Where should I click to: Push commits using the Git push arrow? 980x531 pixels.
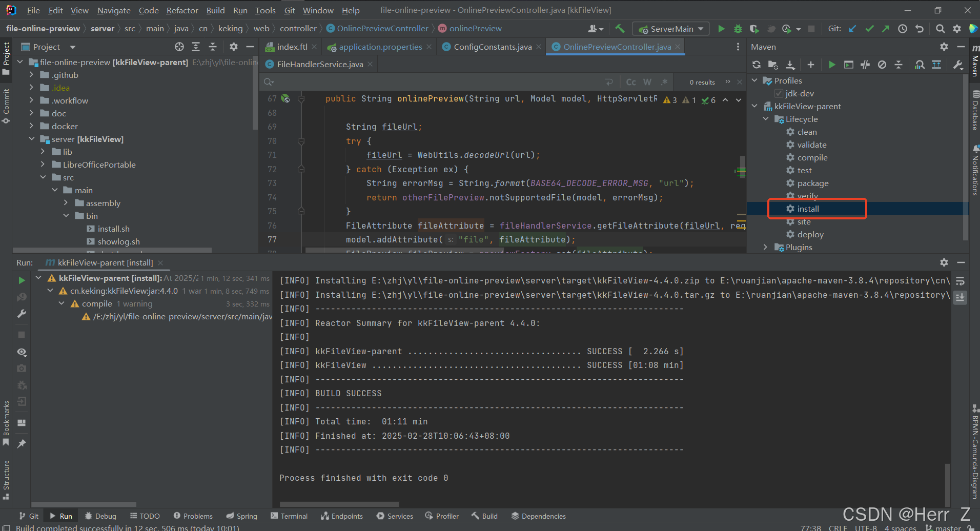tap(886, 29)
